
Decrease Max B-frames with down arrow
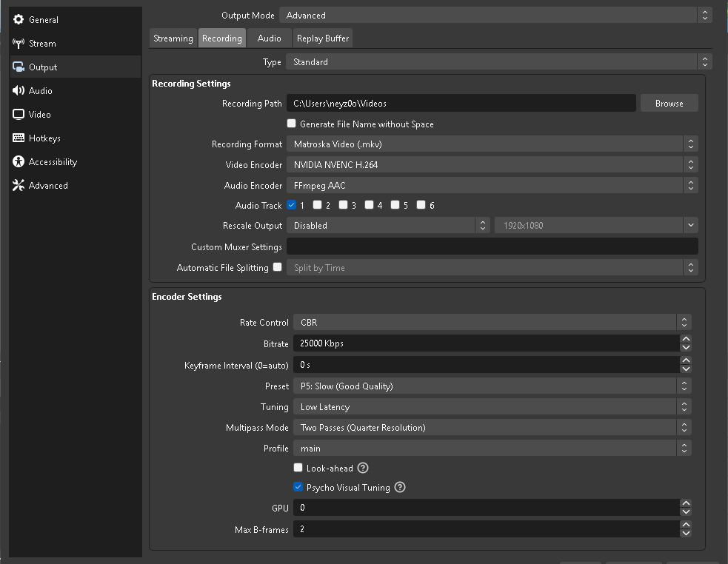click(686, 534)
